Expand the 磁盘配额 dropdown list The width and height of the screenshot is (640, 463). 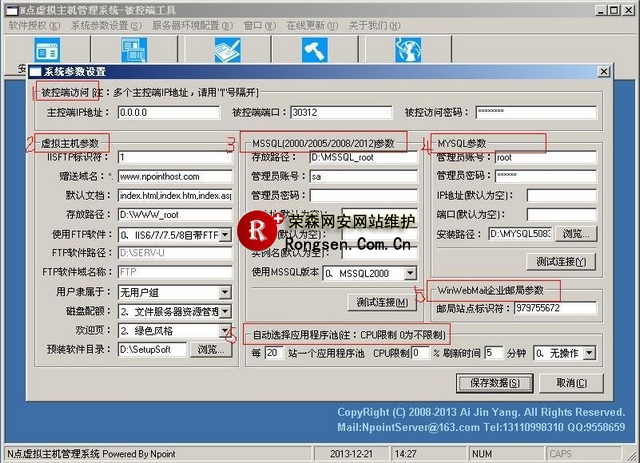click(225, 311)
